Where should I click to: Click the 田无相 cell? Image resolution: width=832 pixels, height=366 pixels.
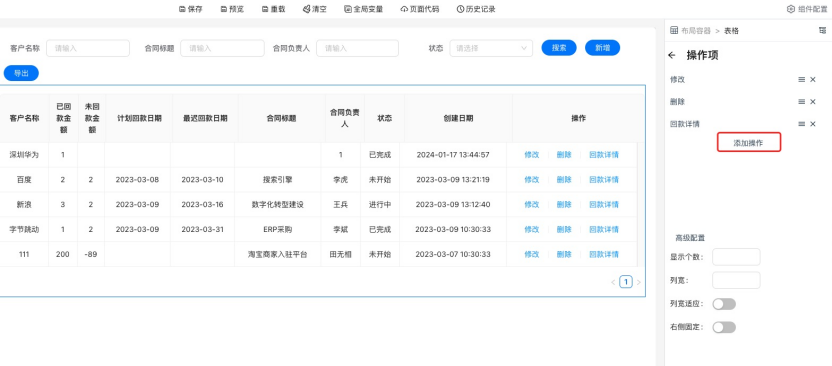(341, 255)
